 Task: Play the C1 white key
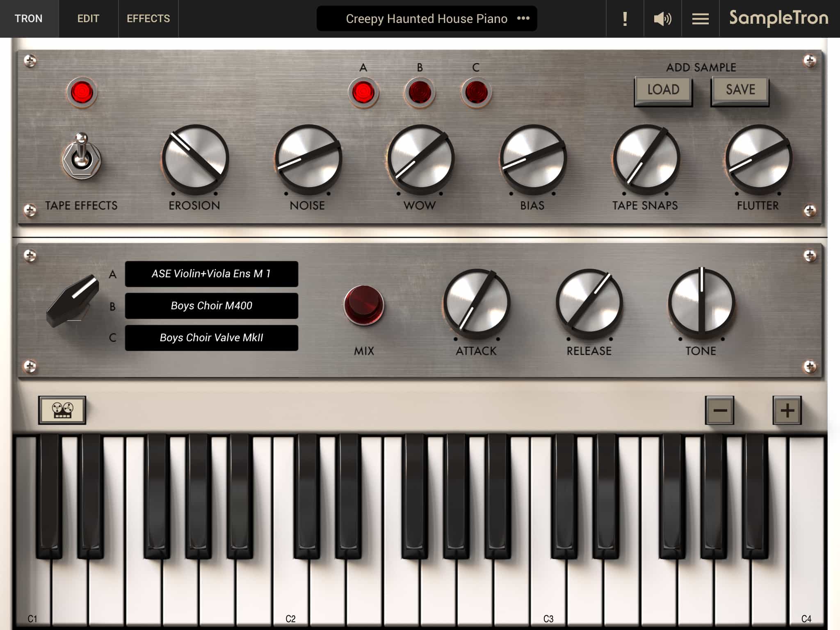pos(33,591)
